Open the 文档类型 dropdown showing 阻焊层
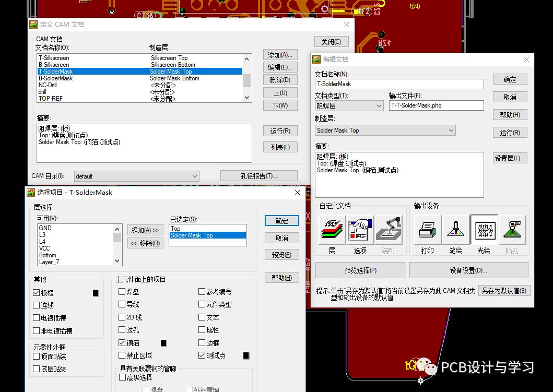The height and width of the screenshot is (392, 553). [349, 105]
